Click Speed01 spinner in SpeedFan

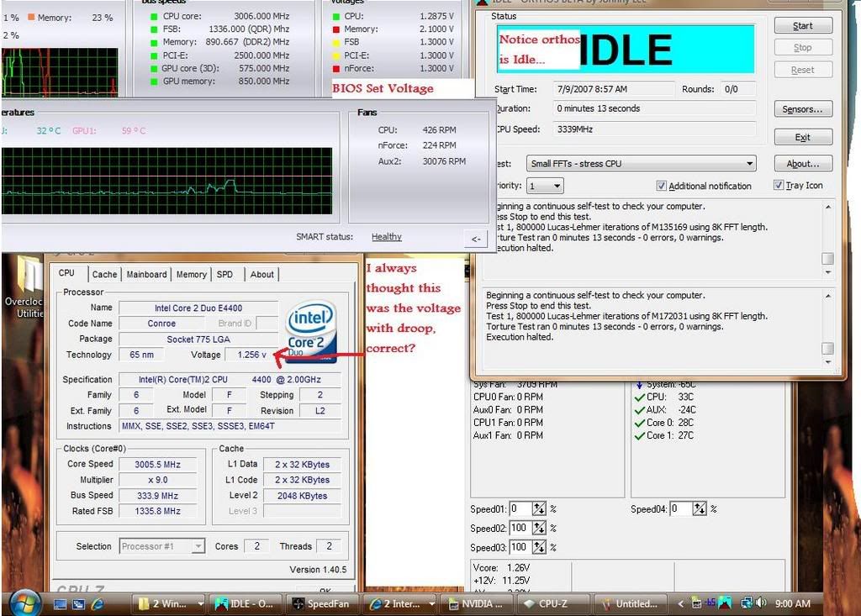(x=539, y=509)
